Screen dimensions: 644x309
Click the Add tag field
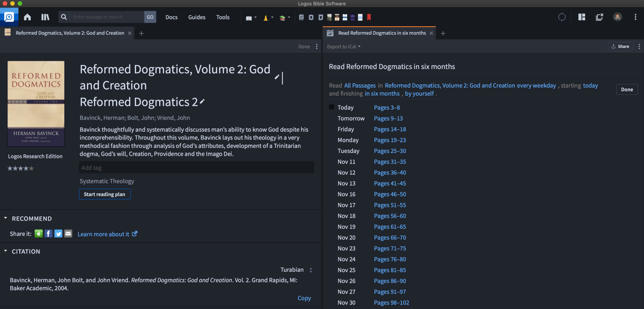click(196, 168)
